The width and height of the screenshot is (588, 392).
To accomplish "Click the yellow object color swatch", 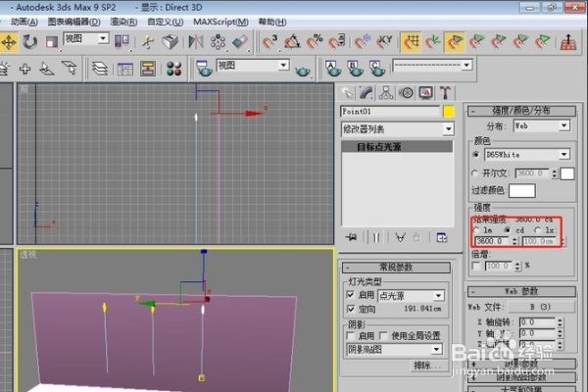I will click(x=449, y=112).
